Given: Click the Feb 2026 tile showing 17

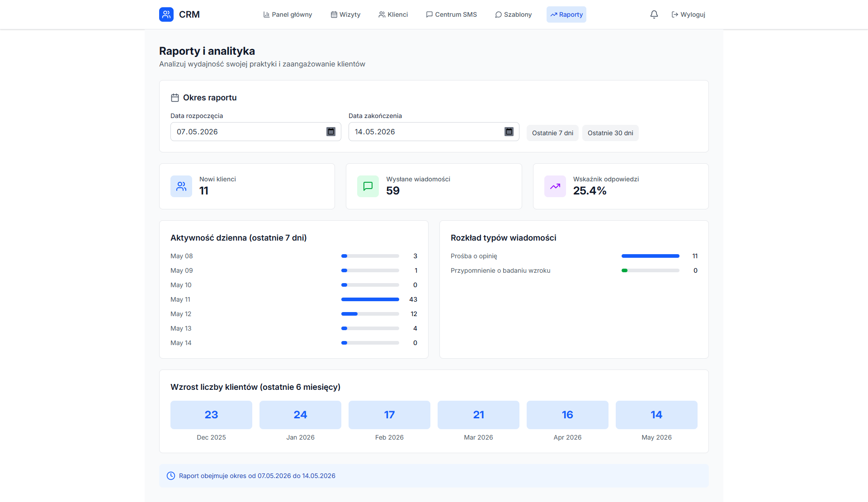Looking at the screenshot, I should pyautogui.click(x=389, y=415).
